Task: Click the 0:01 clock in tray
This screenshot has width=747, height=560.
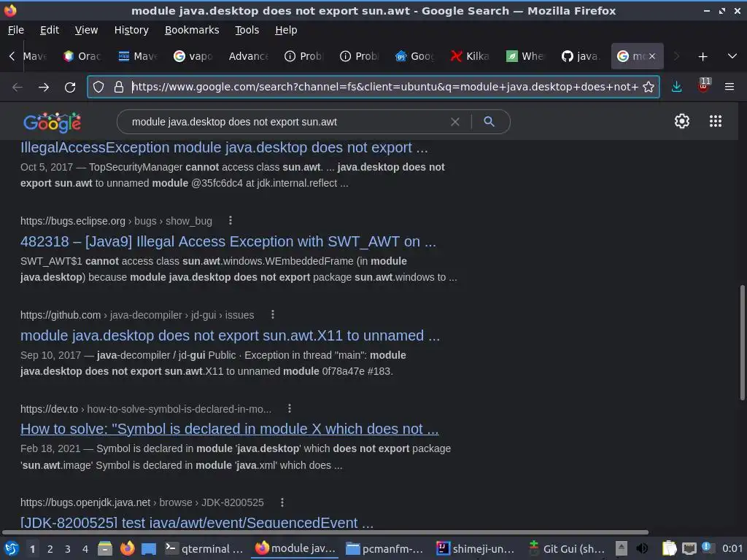Action: coord(732,548)
